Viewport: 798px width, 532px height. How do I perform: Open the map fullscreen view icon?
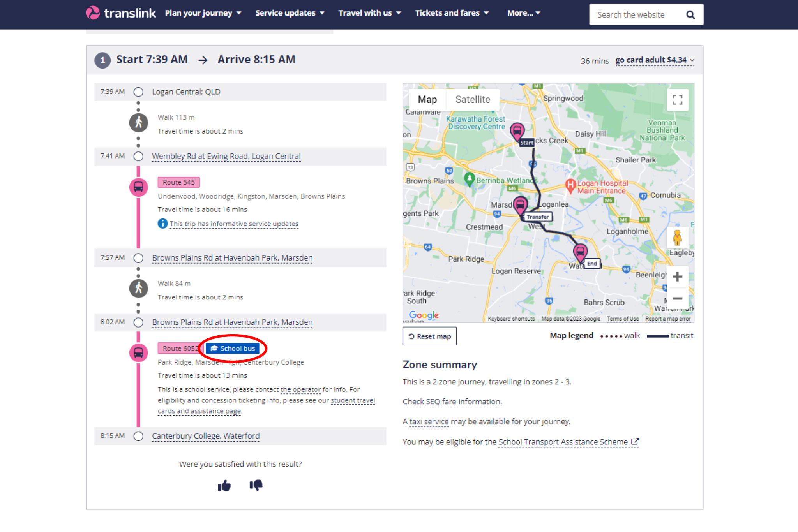[x=678, y=100]
